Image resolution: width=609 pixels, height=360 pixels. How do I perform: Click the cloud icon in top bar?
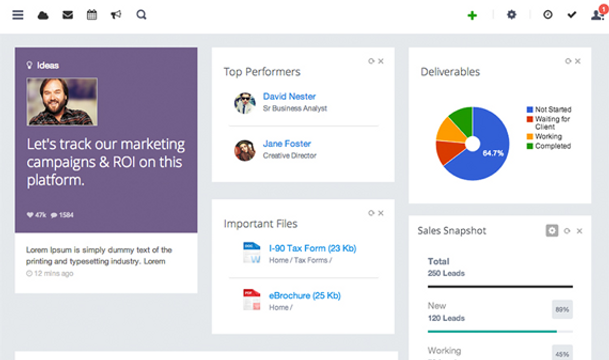(x=43, y=15)
